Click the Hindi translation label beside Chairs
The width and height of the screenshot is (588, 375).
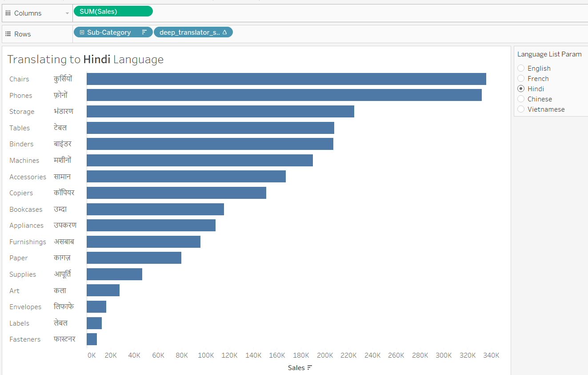pos(63,79)
